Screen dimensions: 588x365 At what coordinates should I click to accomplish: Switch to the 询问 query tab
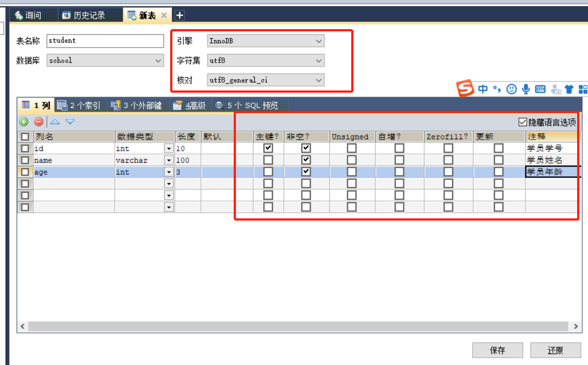pos(33,15)
